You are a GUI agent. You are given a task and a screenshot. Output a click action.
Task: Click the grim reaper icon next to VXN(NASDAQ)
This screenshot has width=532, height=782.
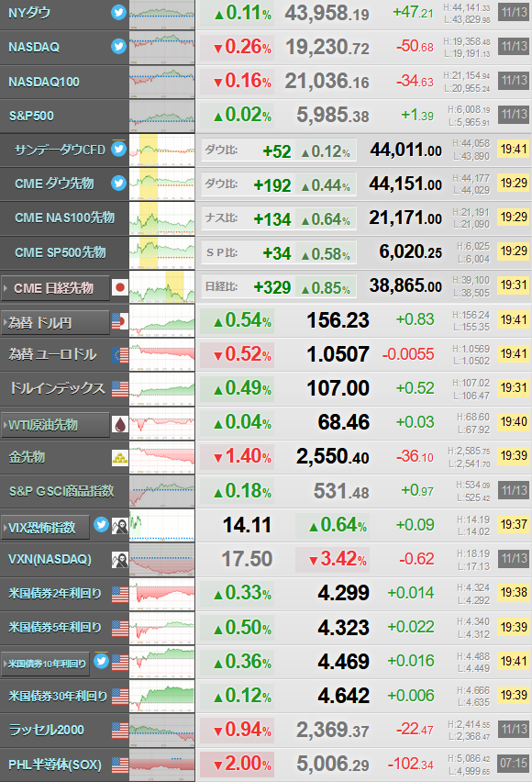[120, 560]
